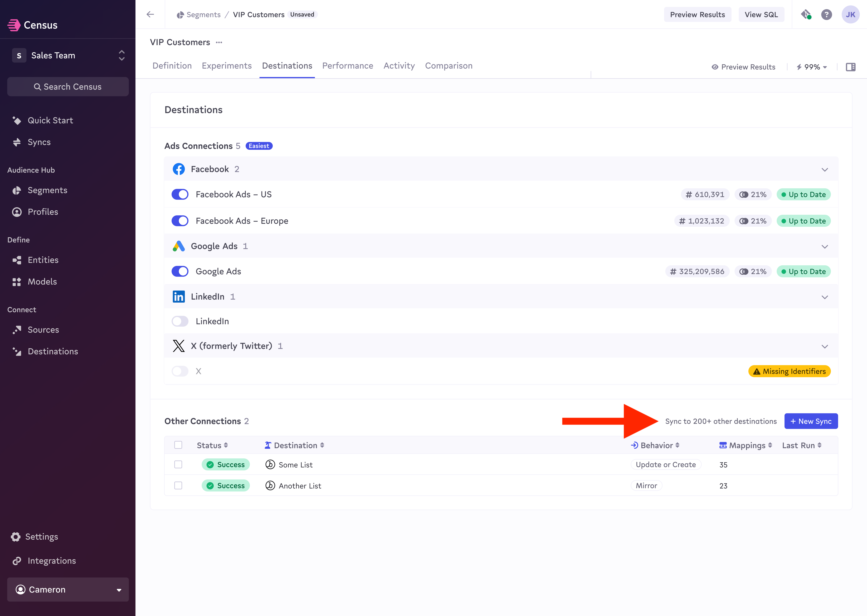Open the help question mark icon
This screenshot has height=616, width=867.
tap(826, 14)
